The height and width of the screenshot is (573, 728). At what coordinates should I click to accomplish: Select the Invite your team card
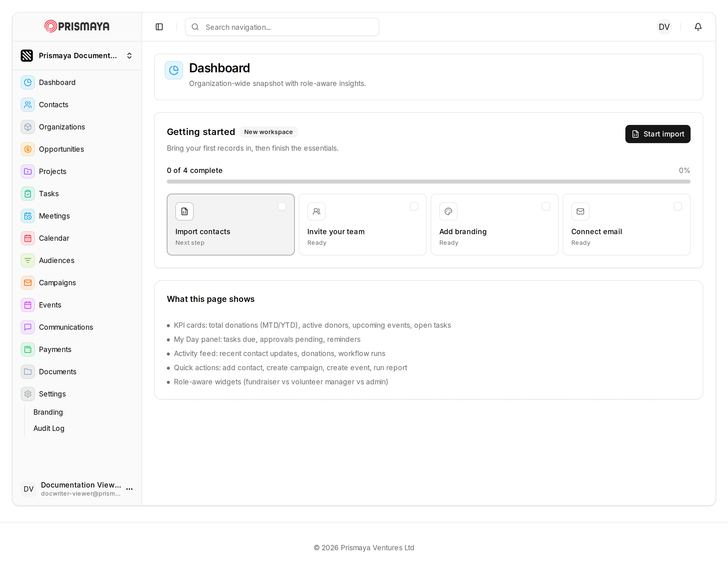click(x=362, y=225)
